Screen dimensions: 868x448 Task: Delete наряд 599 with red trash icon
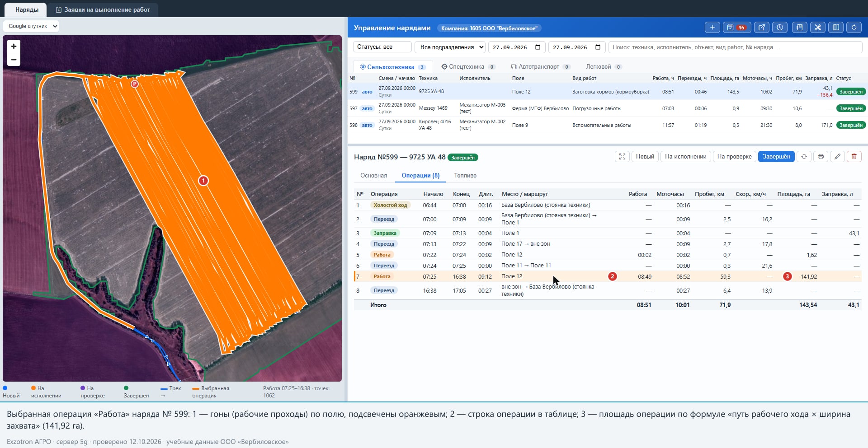point(854,157)
